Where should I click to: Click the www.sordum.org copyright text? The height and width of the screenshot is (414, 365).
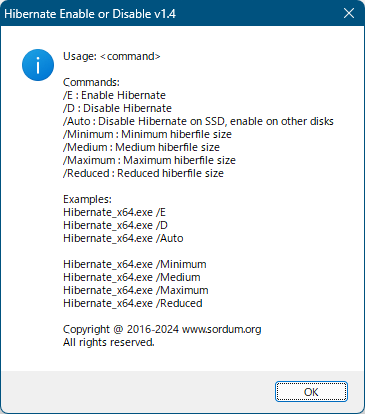(x=222, y=329)
